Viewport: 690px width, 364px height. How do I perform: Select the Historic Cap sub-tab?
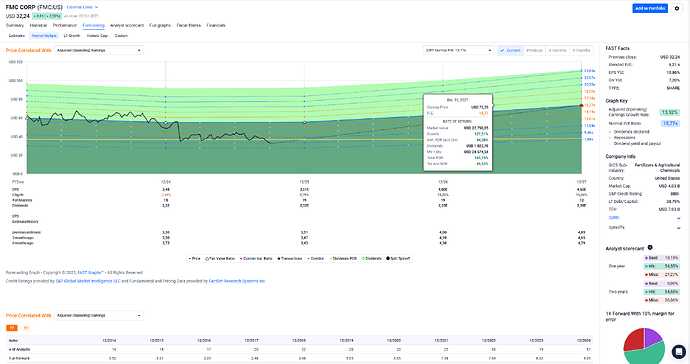[x=97, y=36]
